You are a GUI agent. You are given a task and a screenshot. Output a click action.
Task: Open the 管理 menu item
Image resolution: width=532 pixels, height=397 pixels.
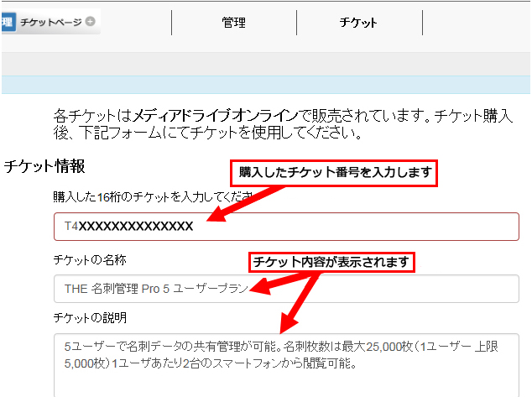[x=234, y=23]
